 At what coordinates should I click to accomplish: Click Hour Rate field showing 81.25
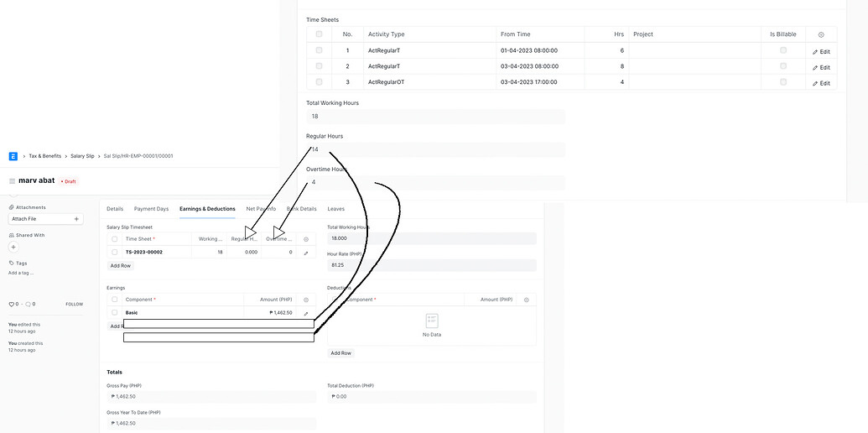pyautogui.click(x=432, y=265)
